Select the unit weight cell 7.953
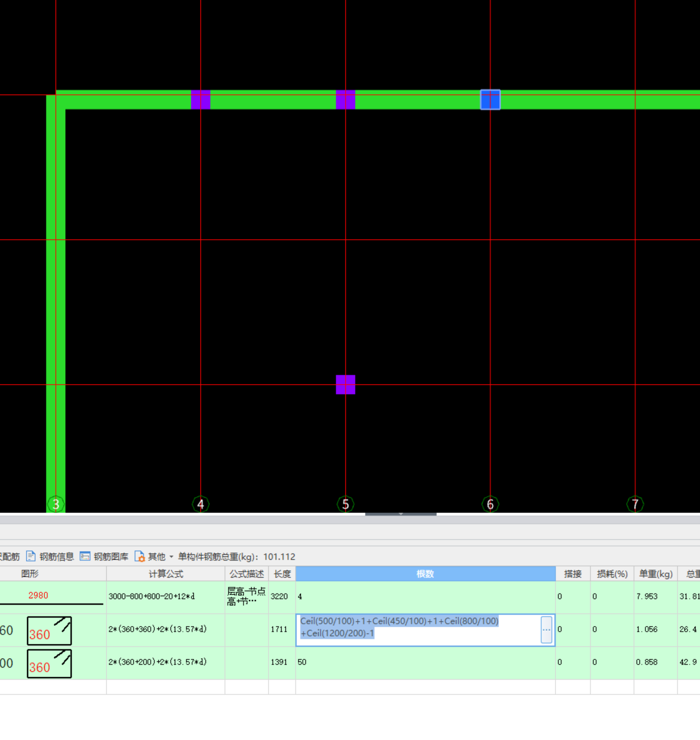 pos(656,597)
